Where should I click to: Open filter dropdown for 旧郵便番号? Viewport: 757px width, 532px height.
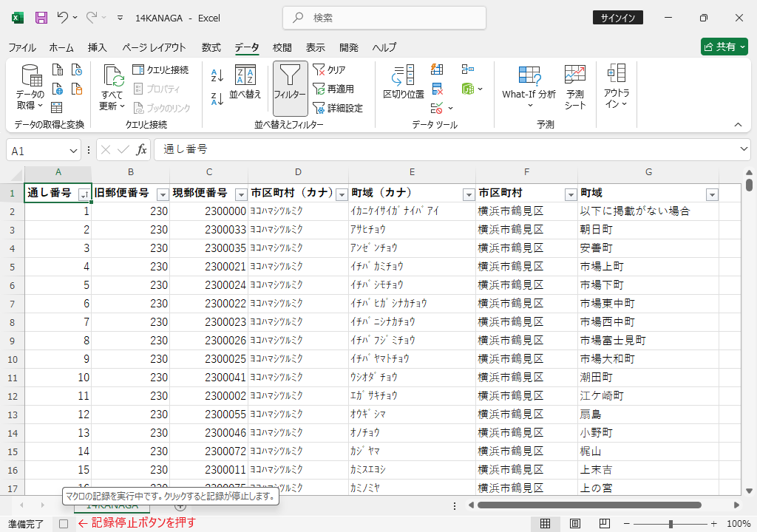click(x=163, y=194)
